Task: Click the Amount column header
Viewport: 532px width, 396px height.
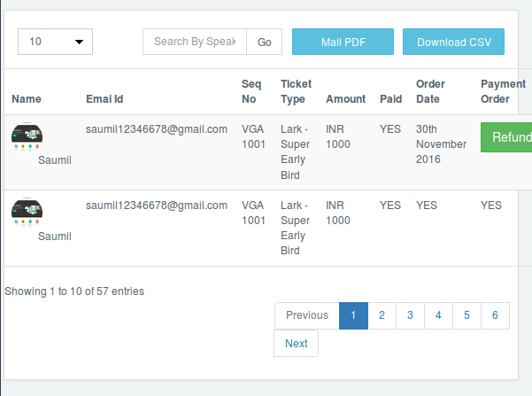Action: click(x=345, y=98)
